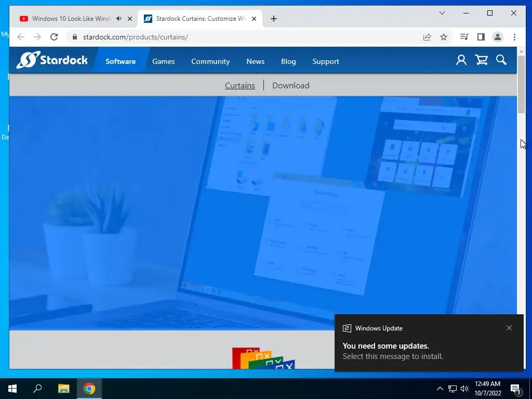Open the Windows Start menu
This screenshot has height=399, width=532.
coord(12,389)
